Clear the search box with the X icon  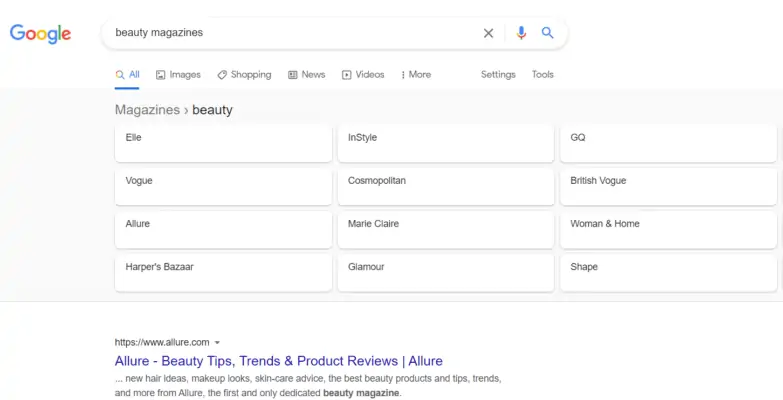point(488,33)
